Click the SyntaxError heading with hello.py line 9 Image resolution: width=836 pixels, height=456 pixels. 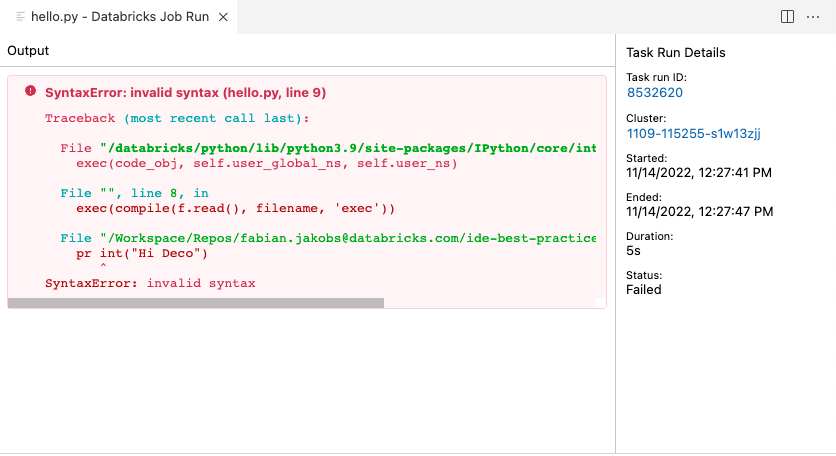pyautogui.click(x=186, y=93)
